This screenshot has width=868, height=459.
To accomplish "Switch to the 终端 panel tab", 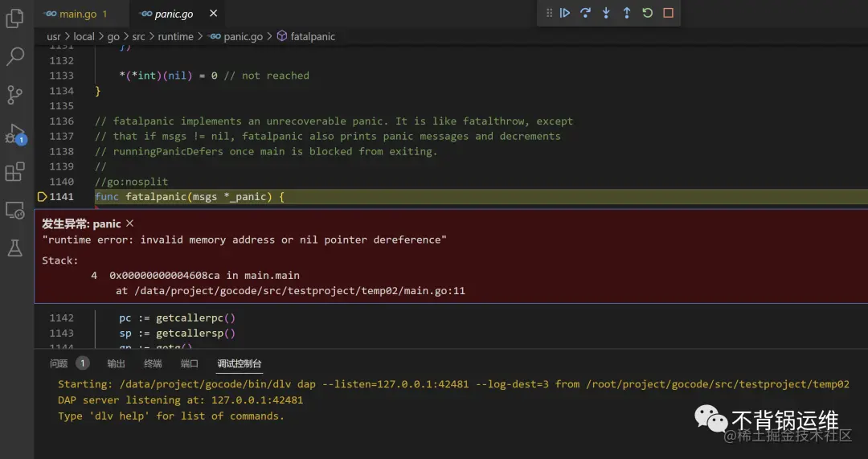I will tap(153, 363).
